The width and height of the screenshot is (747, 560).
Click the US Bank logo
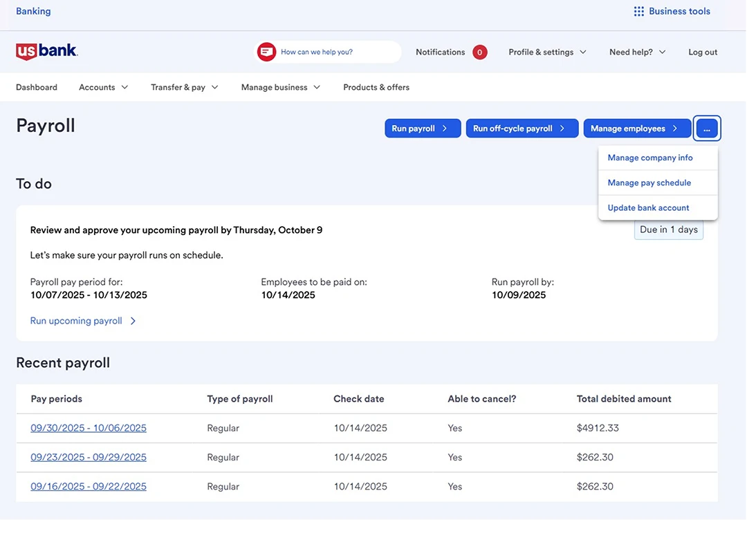click(x=46, y=51)
